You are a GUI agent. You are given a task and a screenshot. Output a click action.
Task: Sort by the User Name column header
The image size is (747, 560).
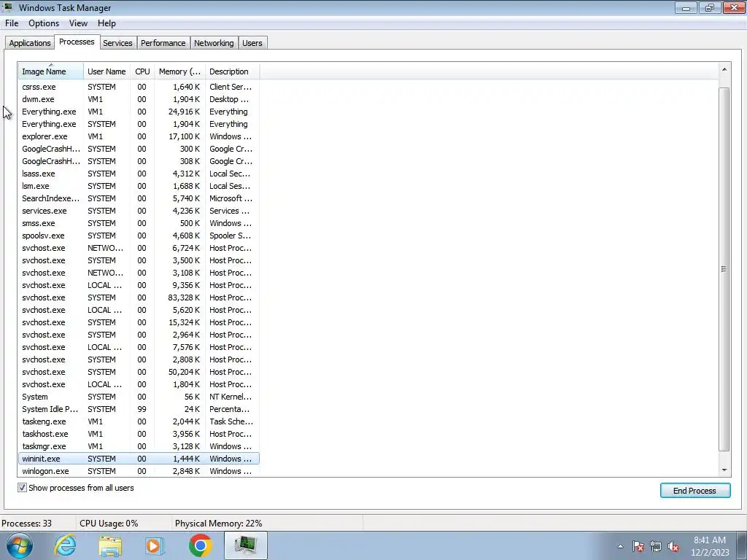107,71
